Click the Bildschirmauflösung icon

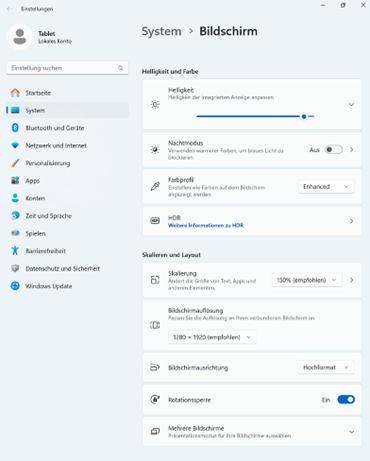(155, 325)
